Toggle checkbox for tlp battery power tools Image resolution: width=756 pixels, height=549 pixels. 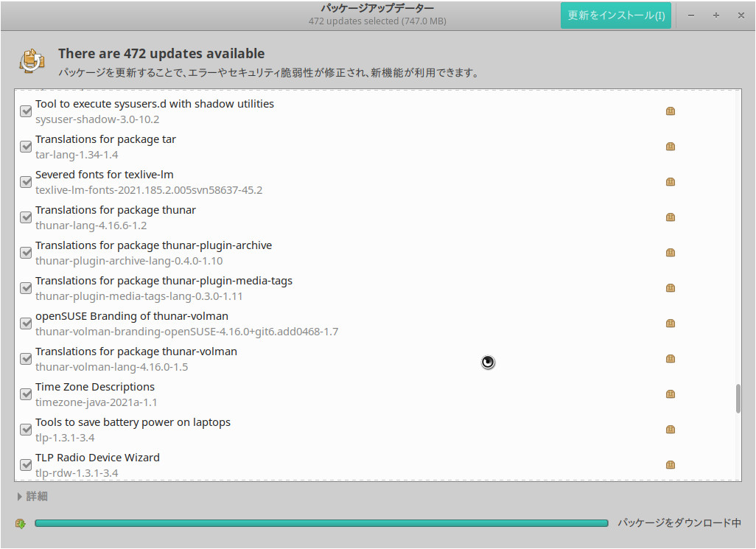tap(26, 430)
